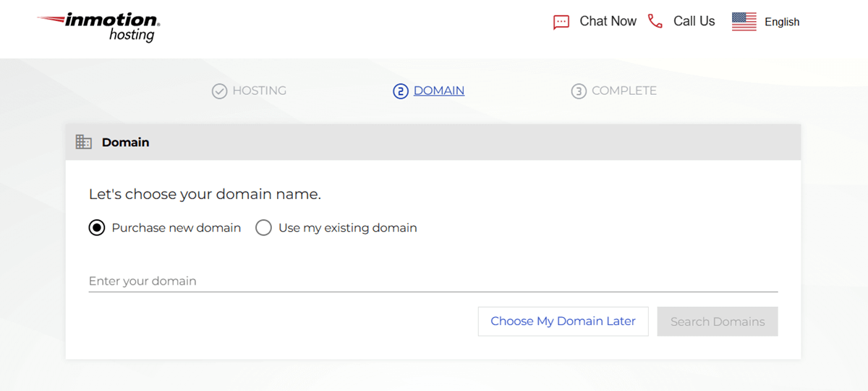Select Use my existing domain radio button
This screenshot has width=868, height=391.
point(264,228)
